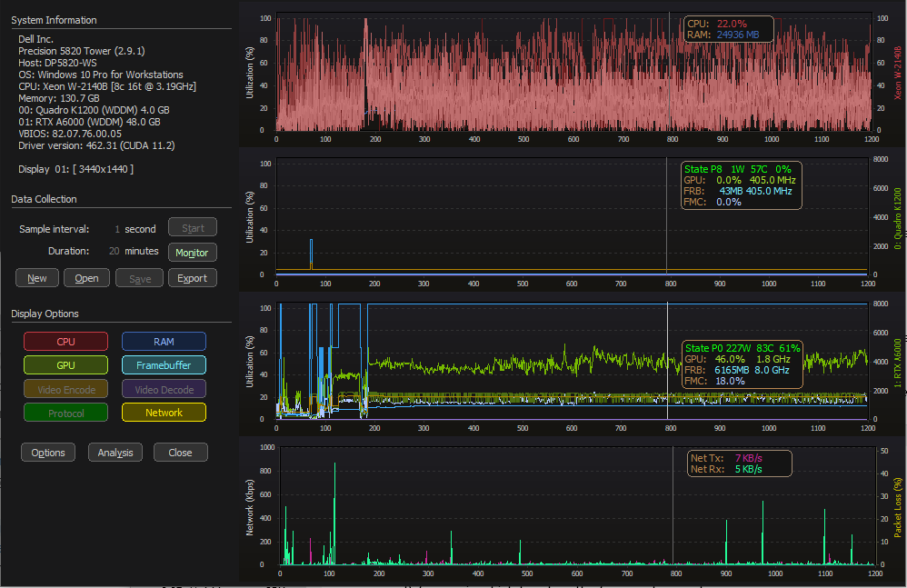This screenshot has width=907, height=588.
Task: Toggle the Framebuffer display option
Action: pyautogui.click(x=164, y=364)
